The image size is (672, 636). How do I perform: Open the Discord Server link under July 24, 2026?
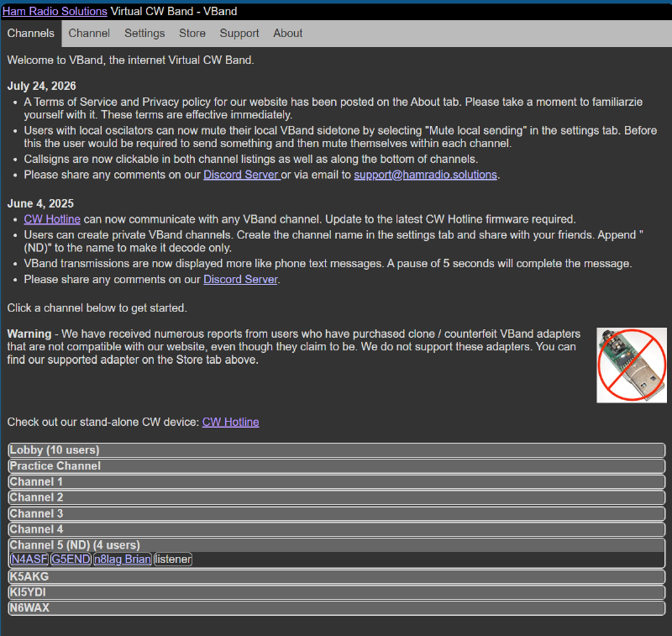242,175
